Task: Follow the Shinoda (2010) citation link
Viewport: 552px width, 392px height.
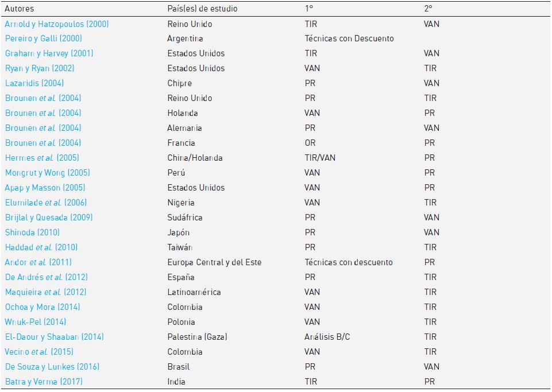Action: coord(32,232)
